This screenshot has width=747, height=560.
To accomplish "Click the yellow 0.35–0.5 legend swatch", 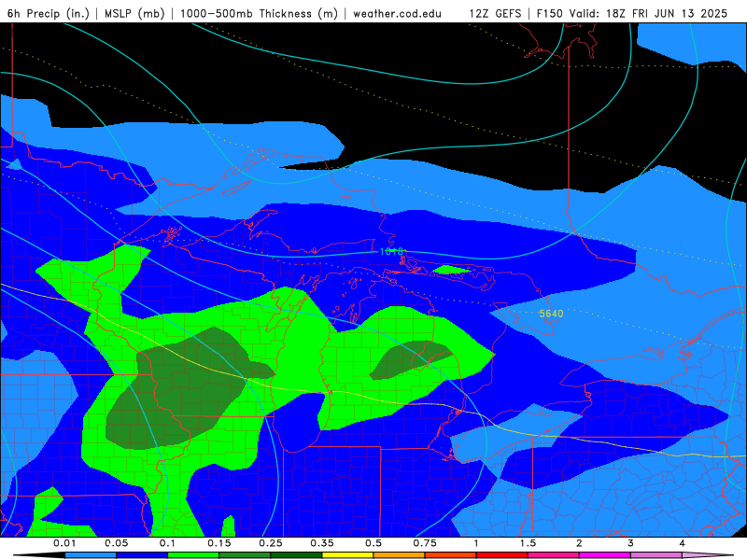I will click(x=347, y=555).
